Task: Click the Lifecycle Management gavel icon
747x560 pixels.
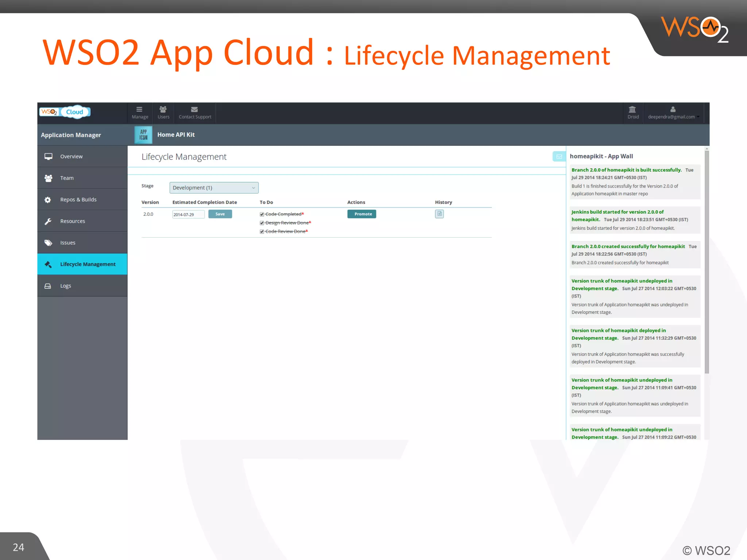Action: pyautogui.click(x=48, y=264)
